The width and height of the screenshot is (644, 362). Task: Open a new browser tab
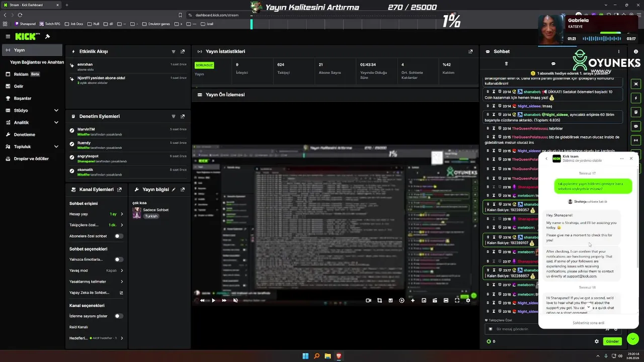67,5
